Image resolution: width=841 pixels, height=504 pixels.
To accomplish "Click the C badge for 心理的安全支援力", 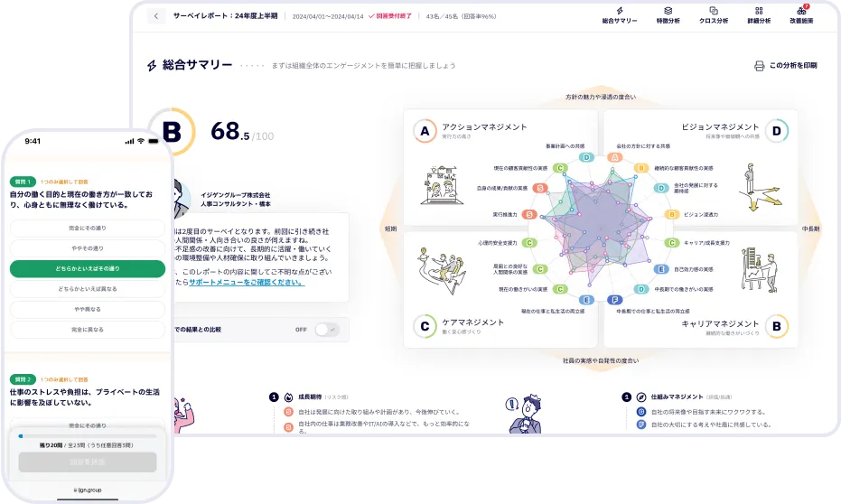I will pos(529,242).
